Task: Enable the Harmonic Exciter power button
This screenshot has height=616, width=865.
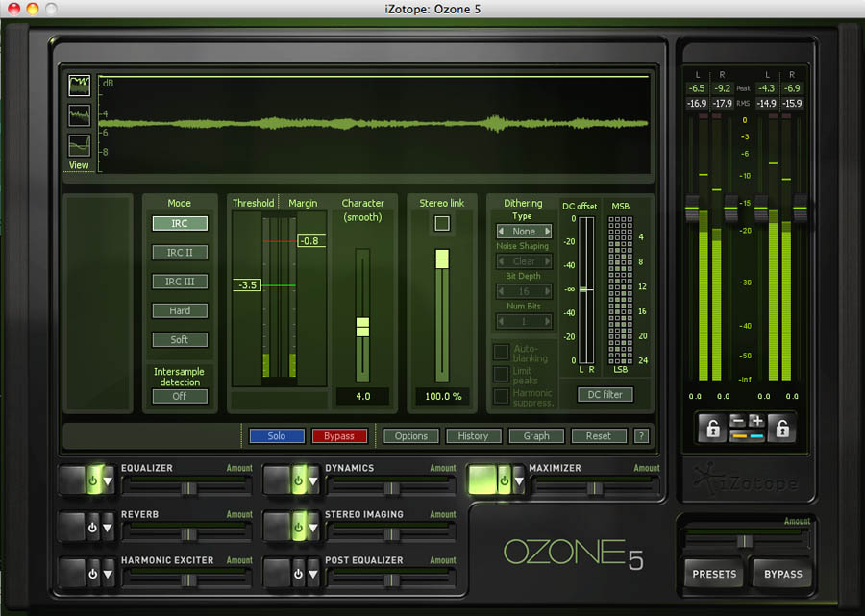Action: (x=92, y=574)
